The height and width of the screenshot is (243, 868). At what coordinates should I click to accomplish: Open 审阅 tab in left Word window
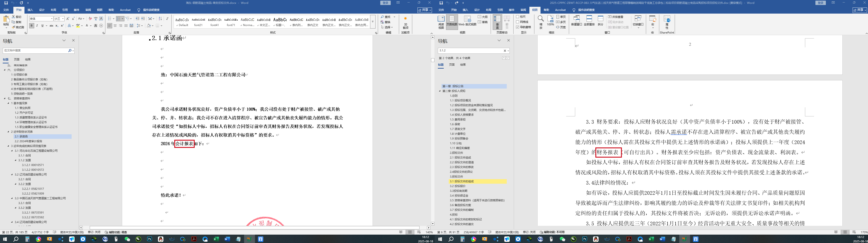point(88,10)
